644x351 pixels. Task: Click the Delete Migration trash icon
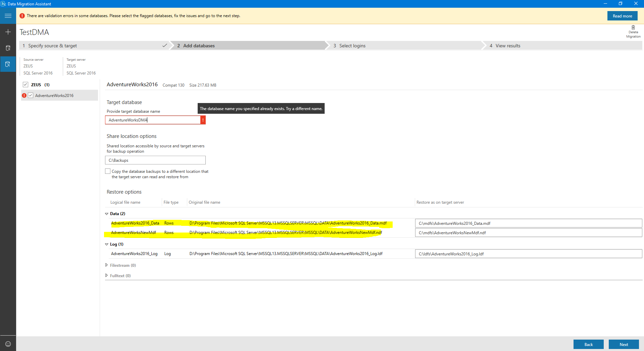click(633, 28)
